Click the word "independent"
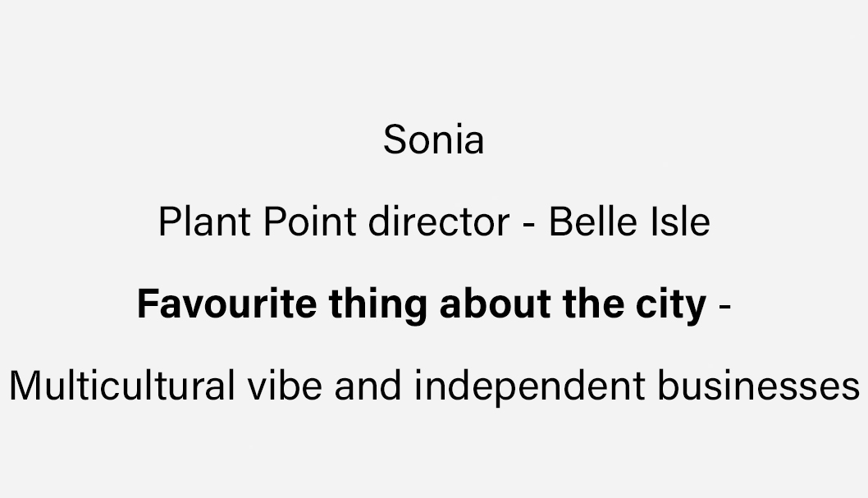 (530, 388)
